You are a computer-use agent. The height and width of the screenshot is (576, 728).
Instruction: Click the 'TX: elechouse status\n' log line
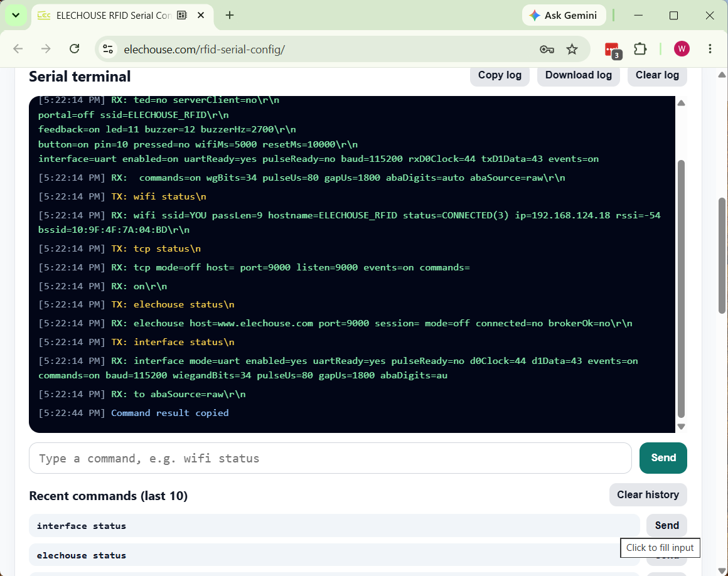(137, 304)
